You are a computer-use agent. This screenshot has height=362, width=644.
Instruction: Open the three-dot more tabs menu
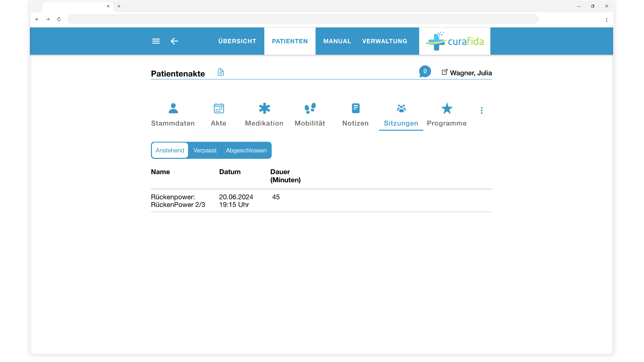coord(482,111)
